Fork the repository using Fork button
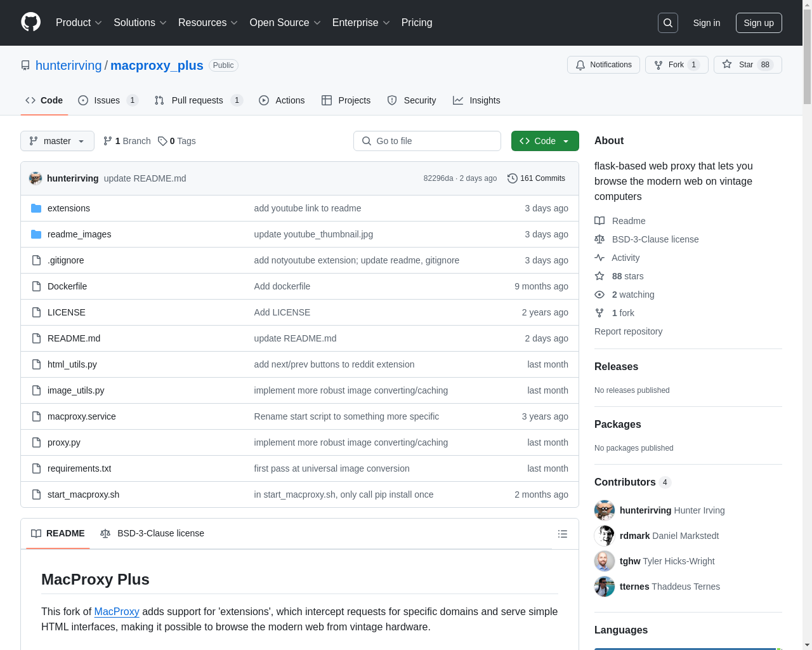The height and width of the screenshot is (650, 812). tap(676, 65)
